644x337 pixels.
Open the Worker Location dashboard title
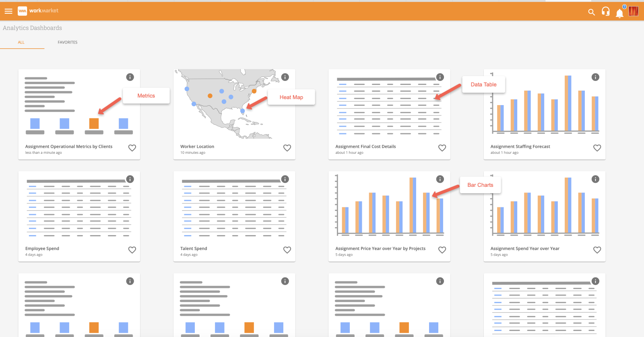pos(197,147)
